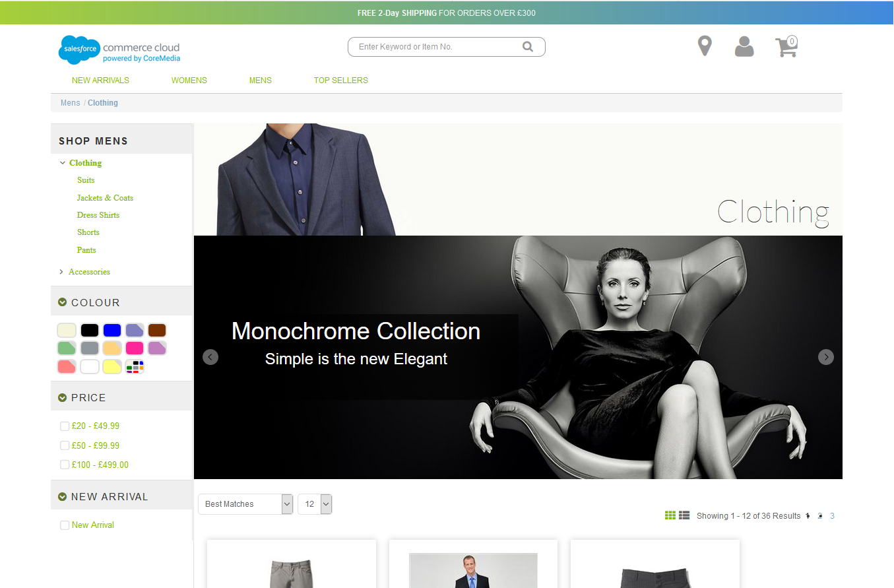Open the shopping cart icon
Viewport: 894px width, 588px height.
click(786, 46)
